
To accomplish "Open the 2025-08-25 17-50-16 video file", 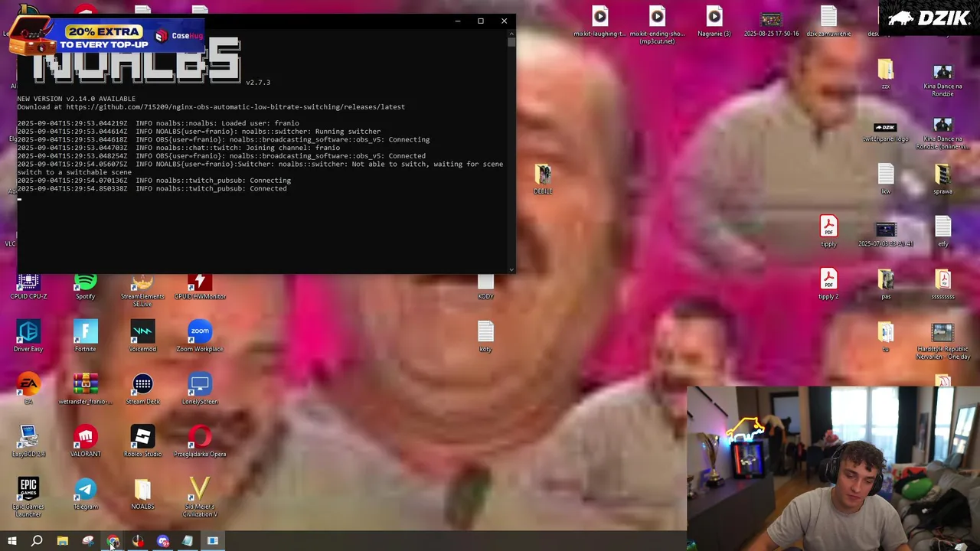I will click(x=771, y=23).
